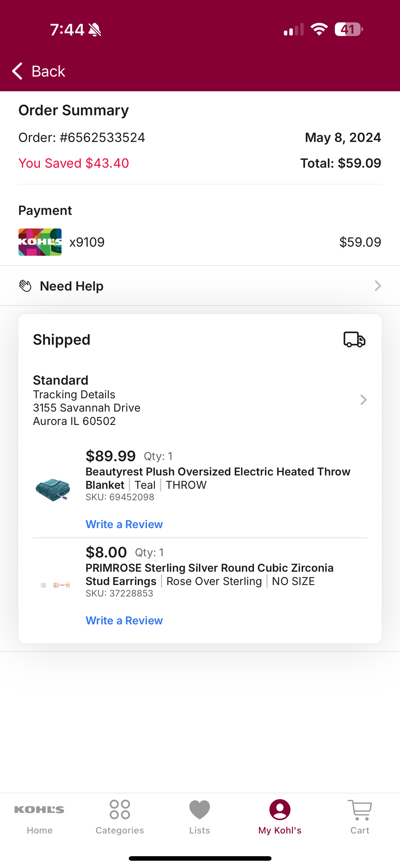
Task: Tap the Kohl's card payment icon
Action: [x=40, y=242]
